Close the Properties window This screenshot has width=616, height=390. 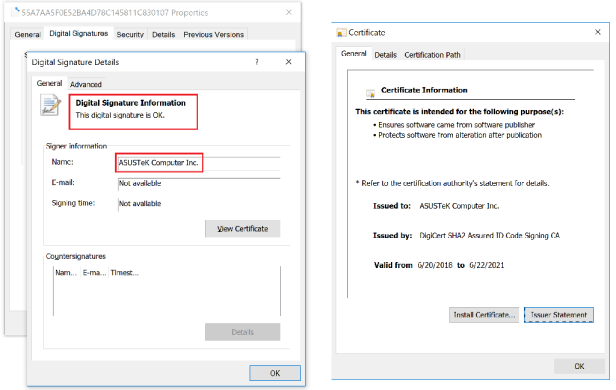[289, 12]
